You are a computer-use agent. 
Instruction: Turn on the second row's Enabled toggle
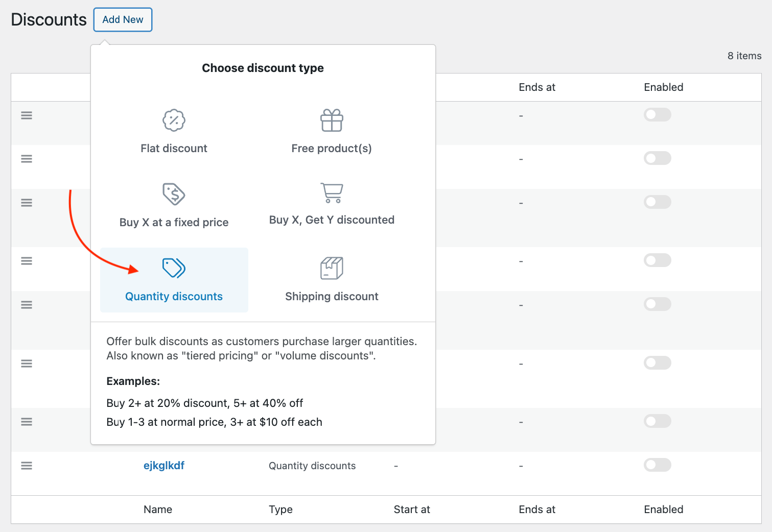click(657, 158)
